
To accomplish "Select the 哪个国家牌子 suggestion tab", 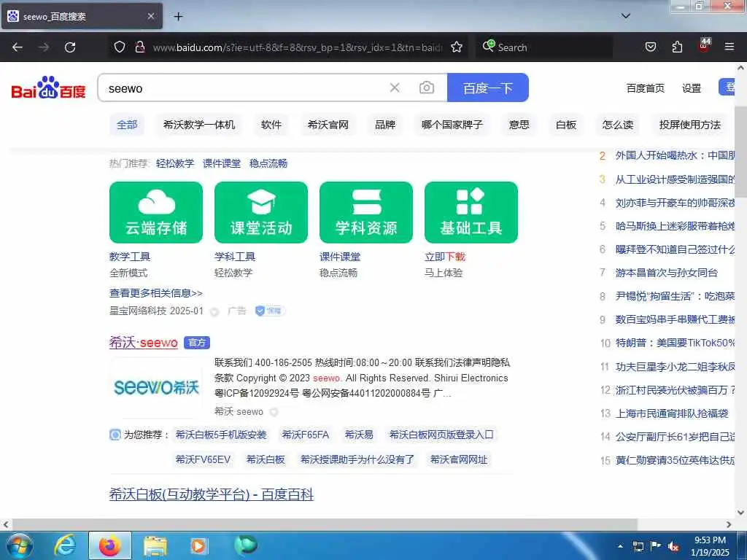I will tap(452, 125).
